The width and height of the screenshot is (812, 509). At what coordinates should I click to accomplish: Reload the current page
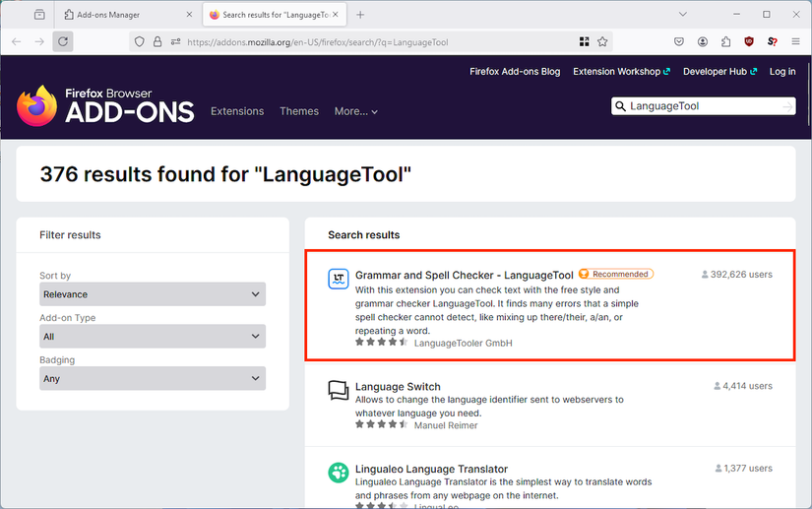pos(63,42)
